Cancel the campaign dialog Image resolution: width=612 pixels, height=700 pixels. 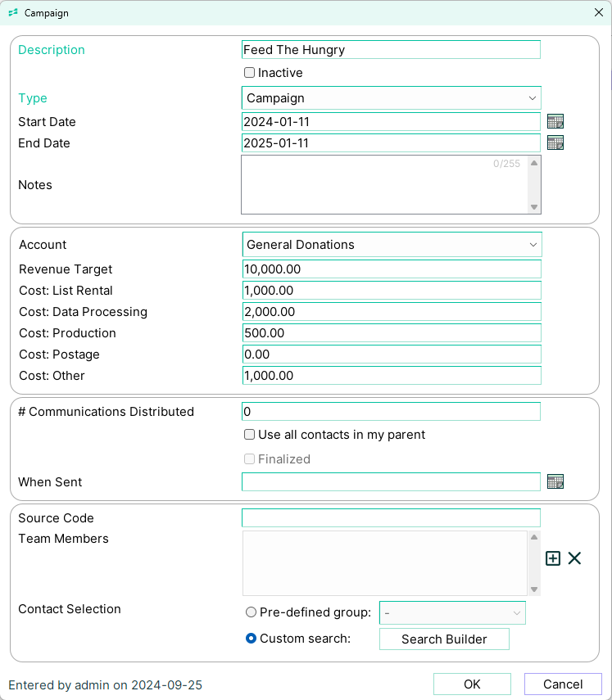pyautogui.click(x=563, y=684)
